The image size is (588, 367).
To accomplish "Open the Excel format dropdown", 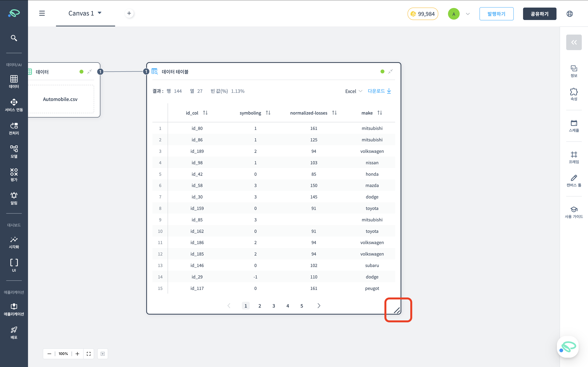I will click(353, 91).
